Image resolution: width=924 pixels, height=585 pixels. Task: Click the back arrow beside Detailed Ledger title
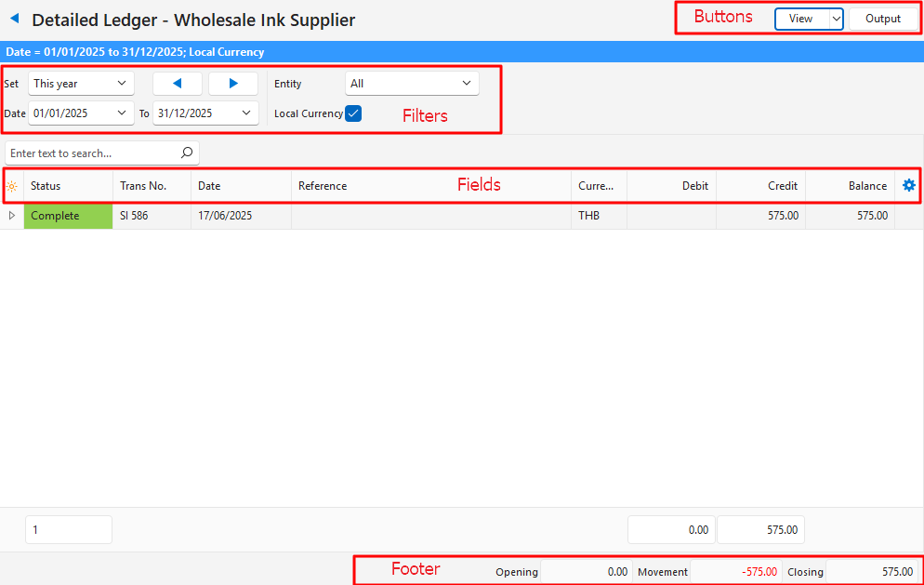click(14, 19)
